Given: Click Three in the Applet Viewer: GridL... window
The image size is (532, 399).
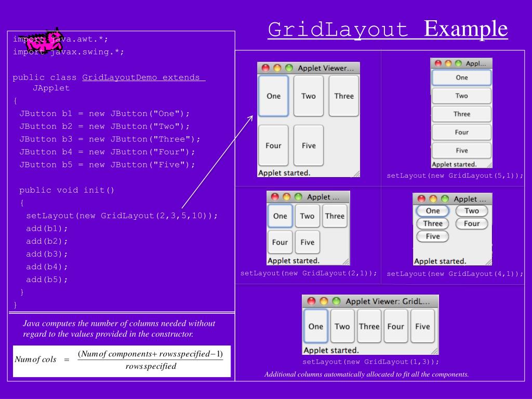Looking at the screenshot, I should pos(369,326).
